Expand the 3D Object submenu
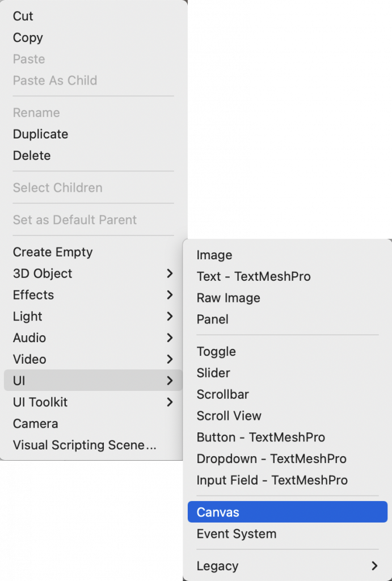 pyautogui.click(x=43, y=273)
